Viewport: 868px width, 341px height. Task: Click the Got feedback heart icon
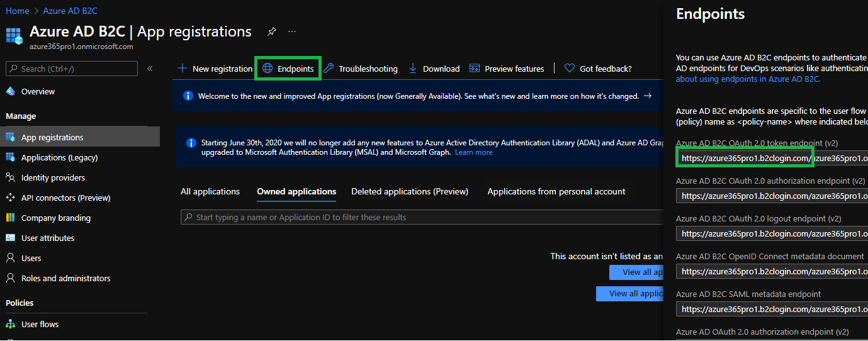[x=570, y=68]
